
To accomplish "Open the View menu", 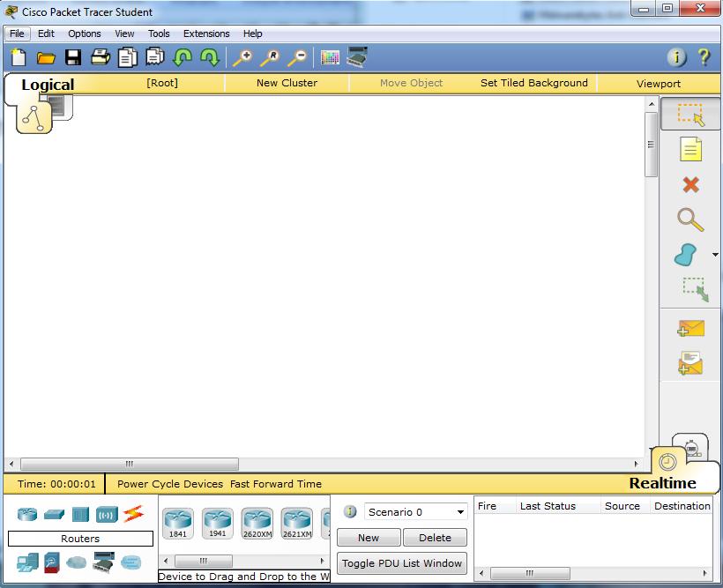I will pyautogui.click(x=124, y=33).
